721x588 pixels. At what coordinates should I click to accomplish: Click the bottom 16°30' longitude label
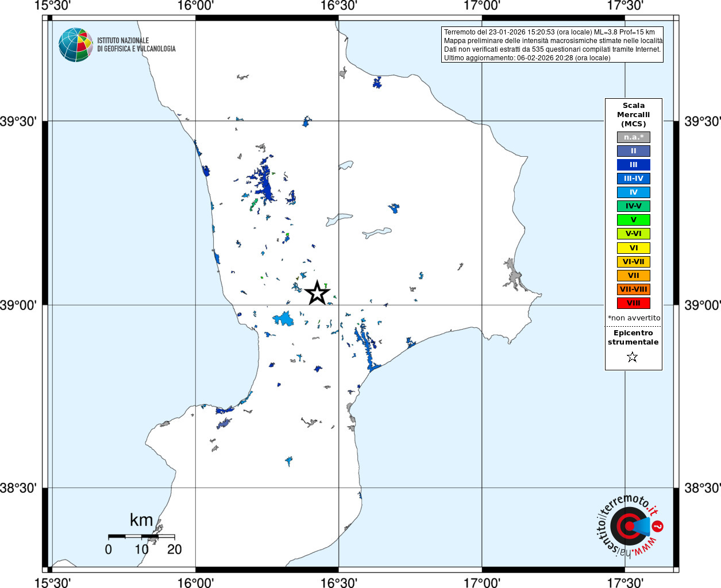click(338, 583)
